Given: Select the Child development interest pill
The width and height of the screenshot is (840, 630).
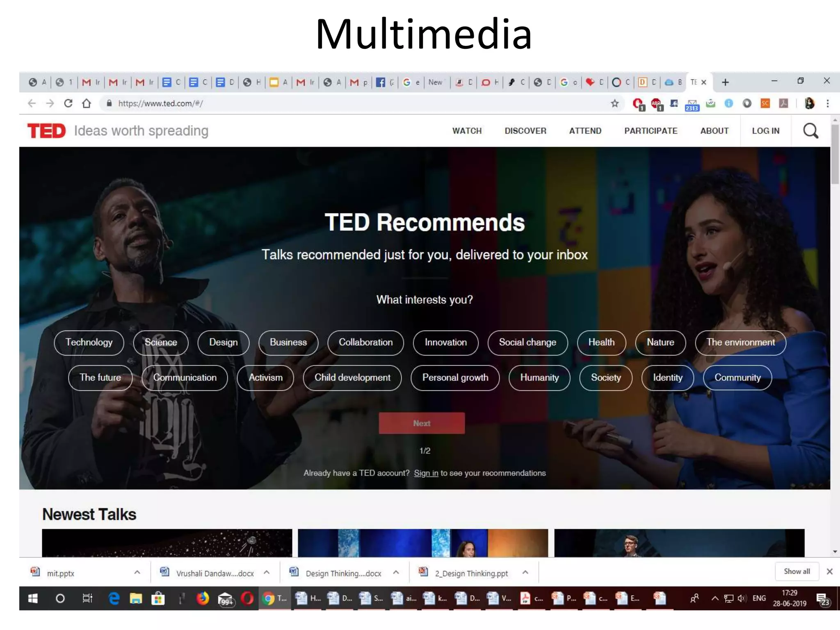Looking at the screenshot, I should click(352, 378).
